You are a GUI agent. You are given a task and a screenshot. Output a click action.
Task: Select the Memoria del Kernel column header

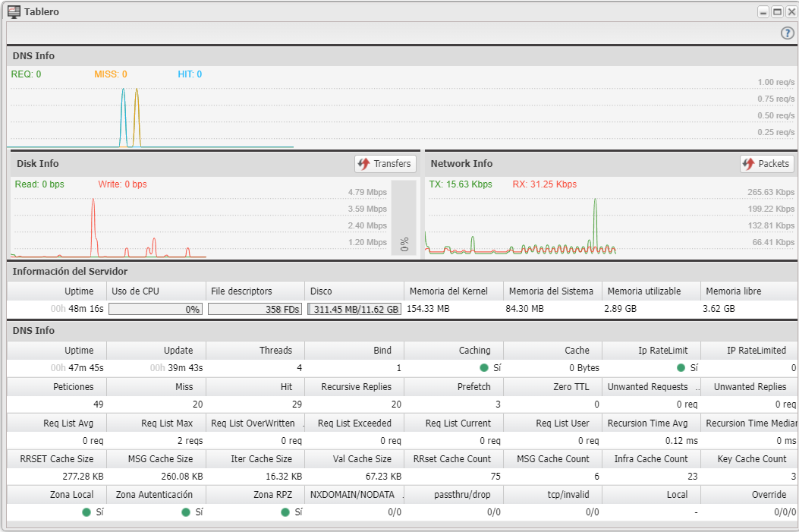pyautogui.click(x=453, y=291)
